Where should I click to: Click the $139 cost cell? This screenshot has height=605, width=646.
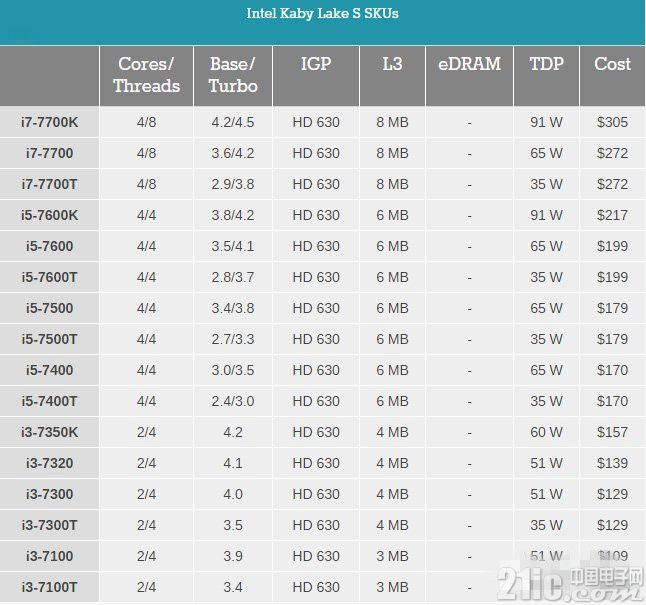[x=612, y=463]
